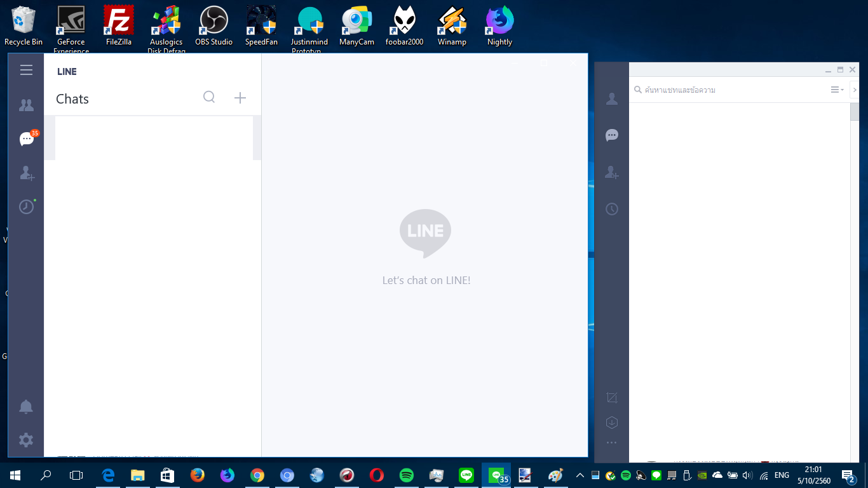Open taskbar search magnifier
Viewport: 868px width, 488px height.
coord(46,475)
